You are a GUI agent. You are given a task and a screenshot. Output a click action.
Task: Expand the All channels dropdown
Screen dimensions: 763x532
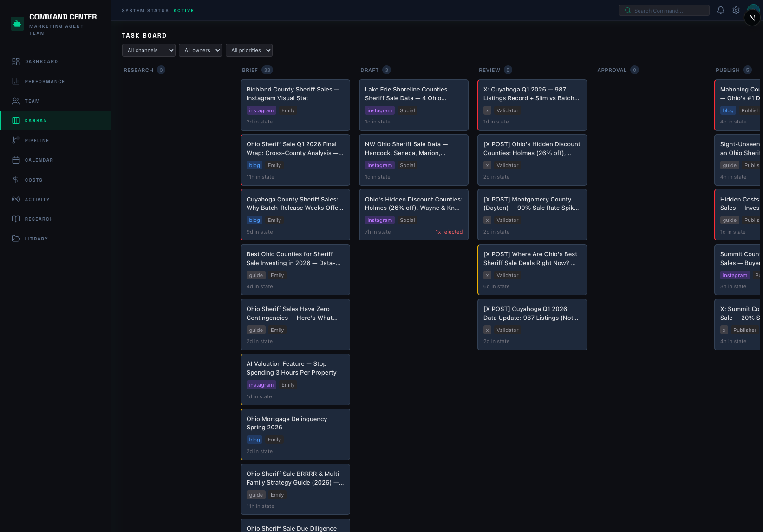(x=149, y=50)
